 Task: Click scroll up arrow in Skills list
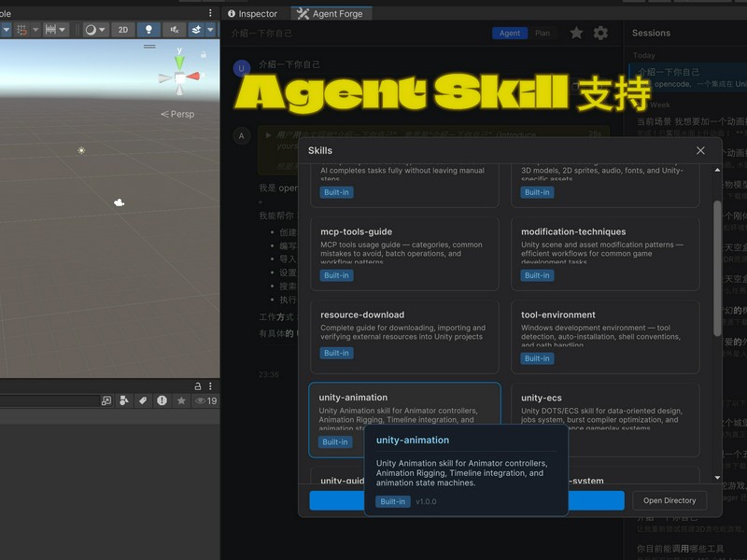click(x=717, y=170)
